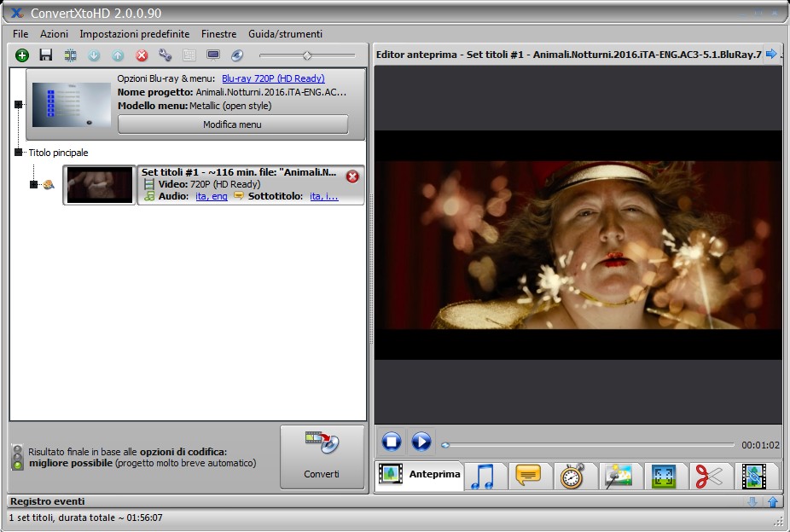Collapse the Titolo pincipale tree node
790x532 pixels.
tap(19, 152)
